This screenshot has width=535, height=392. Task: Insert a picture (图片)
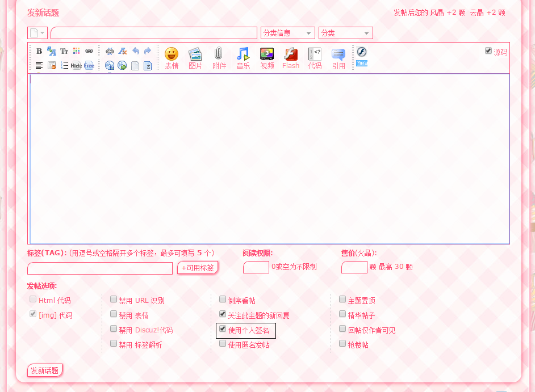pyautogui.click(x=195, y=58)
